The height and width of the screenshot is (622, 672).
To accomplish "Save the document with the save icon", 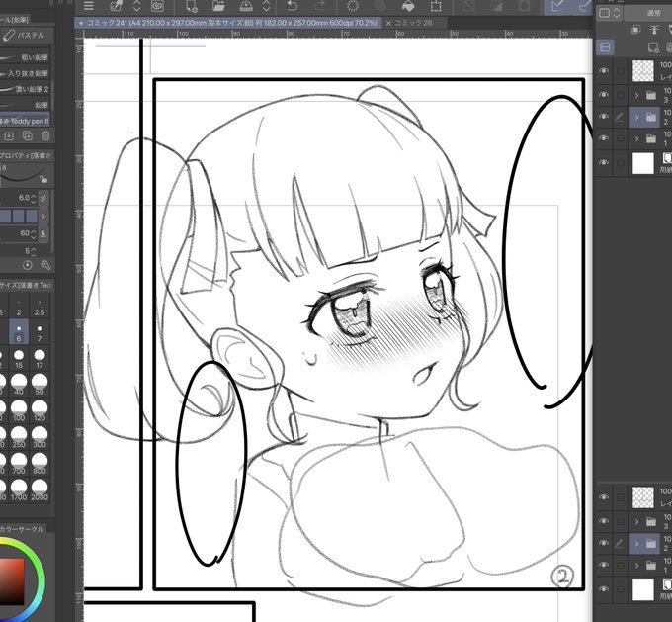I will pos(246,6).
